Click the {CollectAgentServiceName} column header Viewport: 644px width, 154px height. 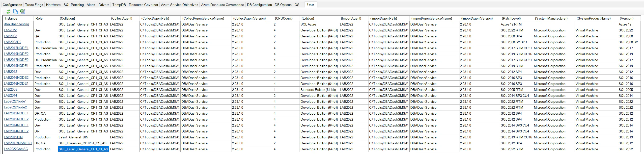click(x=206, y=19)
